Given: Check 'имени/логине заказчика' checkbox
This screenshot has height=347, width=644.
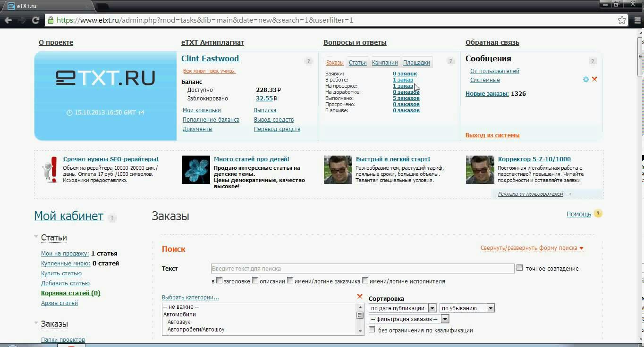Looking at the screenshot, I should 290,281.
